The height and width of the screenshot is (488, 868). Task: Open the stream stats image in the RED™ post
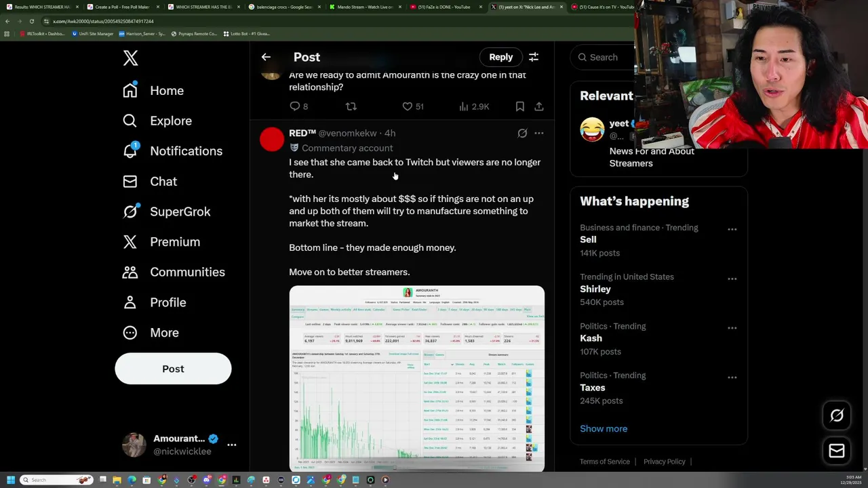click(x=416, y=378)
